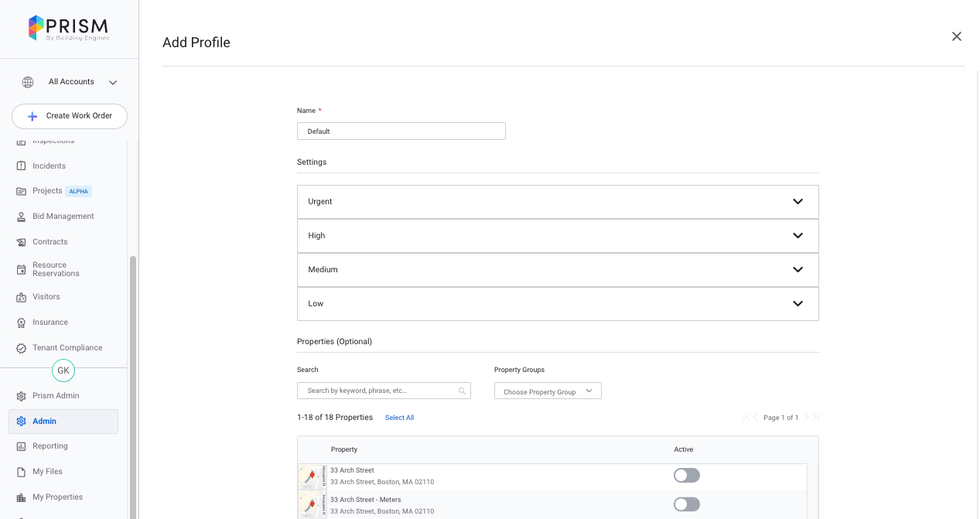This screenshot has width=980, height=519.
Task: Click the Reporting chart icon
Action: pos(22,446)
